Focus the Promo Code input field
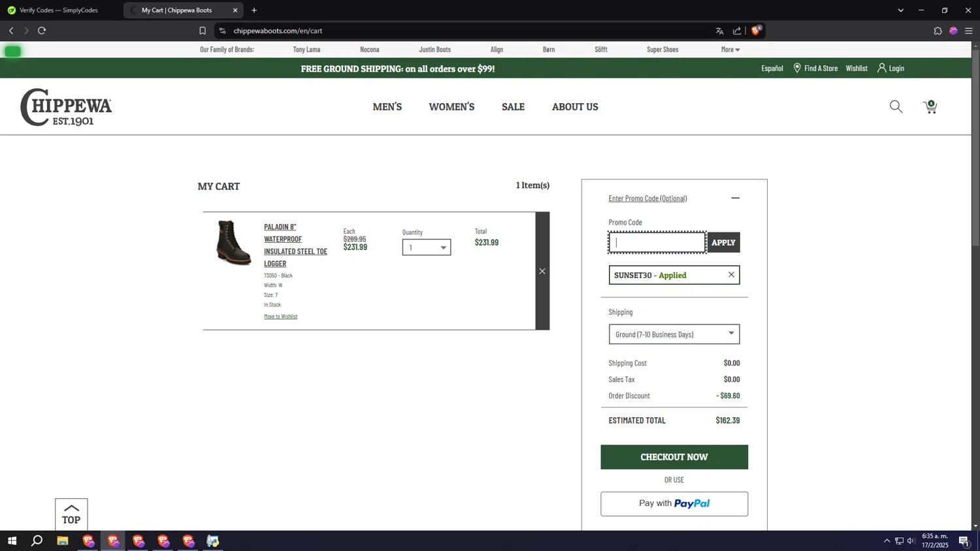980x551 pixels. tap(657, 242)
